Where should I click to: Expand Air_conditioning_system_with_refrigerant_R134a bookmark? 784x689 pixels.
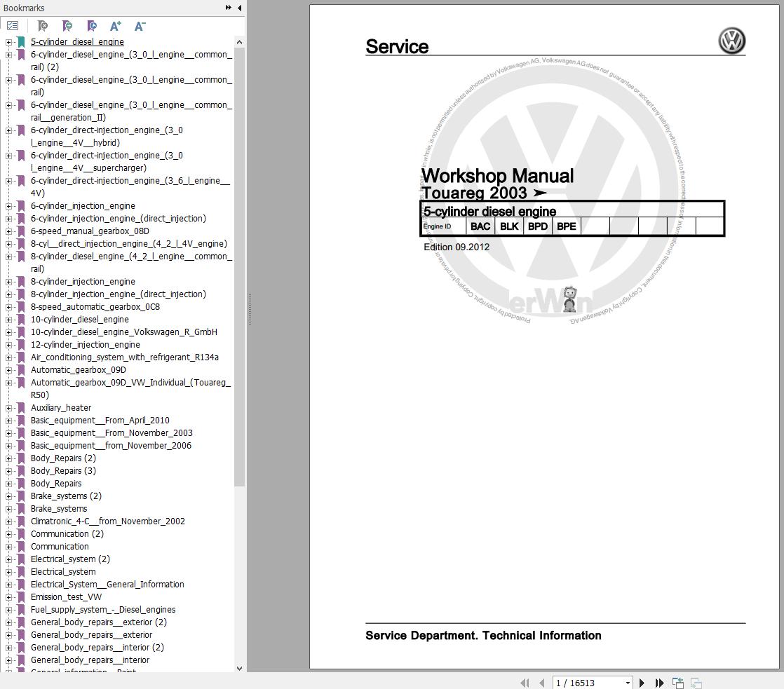(x=8, y=357)
